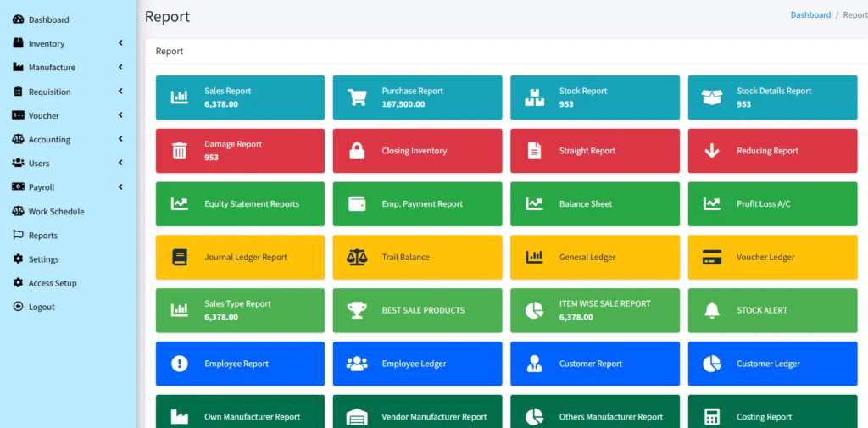Go to Dashboard via breadcrumb link

click(x=810, y=15)
